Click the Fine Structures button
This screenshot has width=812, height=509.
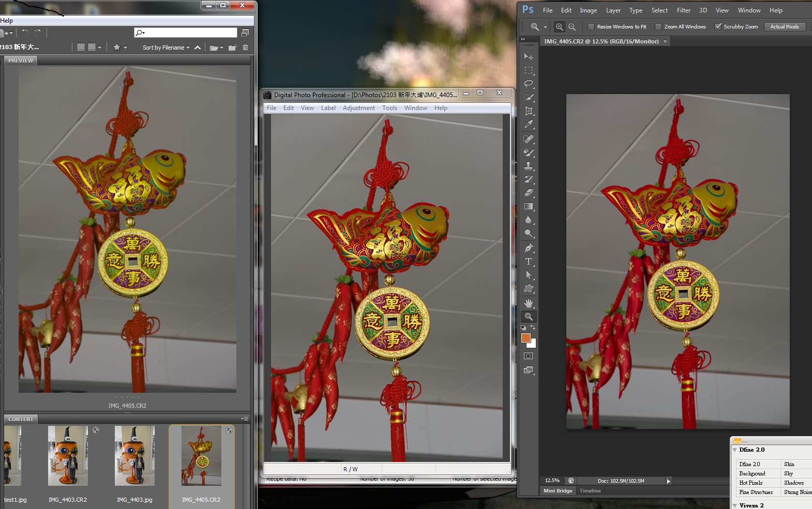[x=758, y=492]
